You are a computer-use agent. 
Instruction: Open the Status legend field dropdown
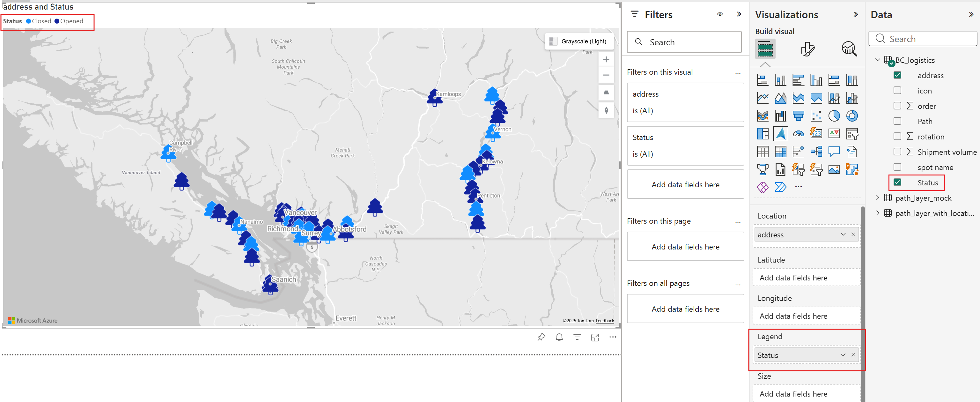[x=843, y=355]
